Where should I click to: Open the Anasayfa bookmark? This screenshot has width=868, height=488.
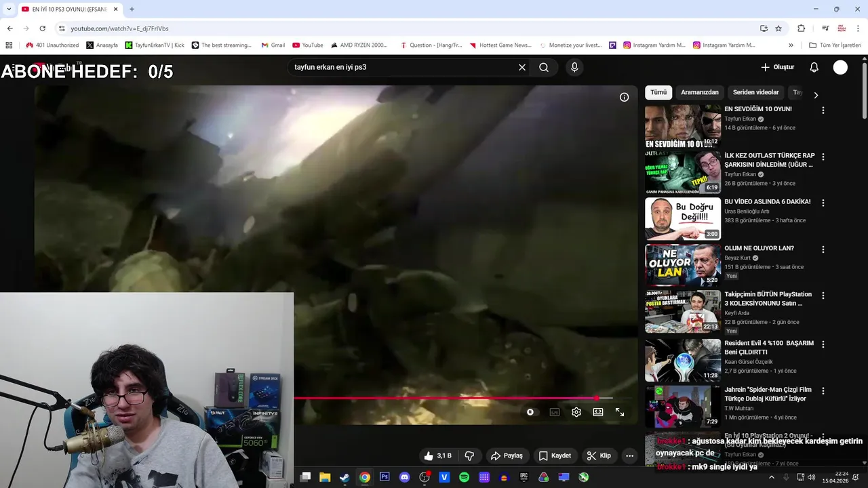tap(102, 45)
